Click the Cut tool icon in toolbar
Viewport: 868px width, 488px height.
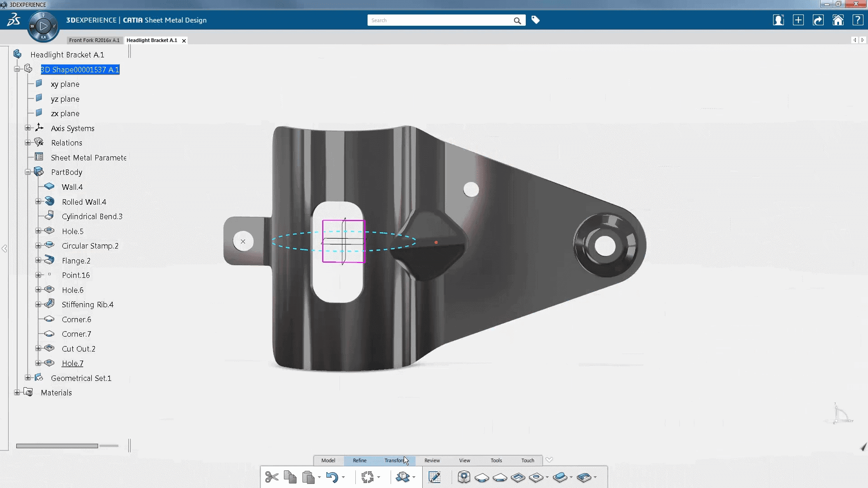coord(272,477)
